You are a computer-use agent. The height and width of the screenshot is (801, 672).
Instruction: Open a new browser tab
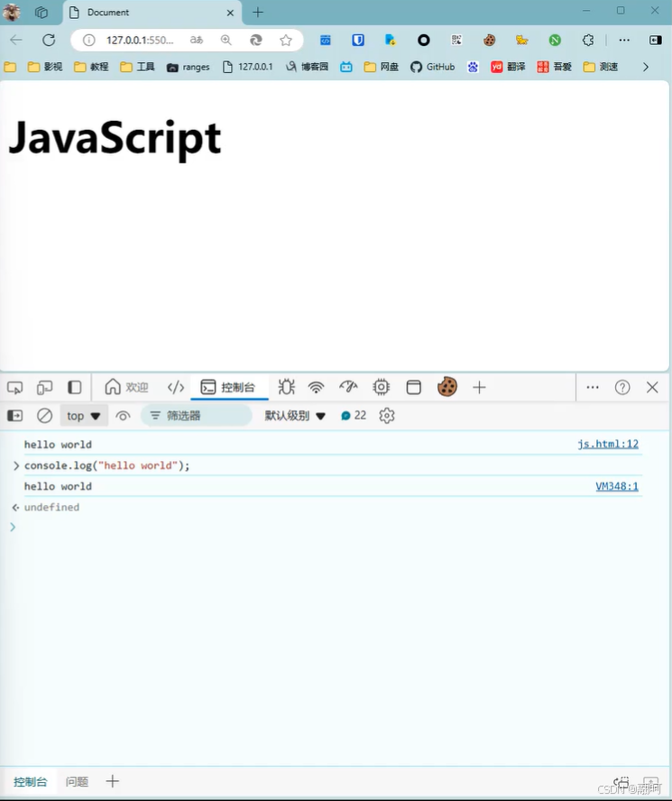pyautogui.click(x=258, y=13)
